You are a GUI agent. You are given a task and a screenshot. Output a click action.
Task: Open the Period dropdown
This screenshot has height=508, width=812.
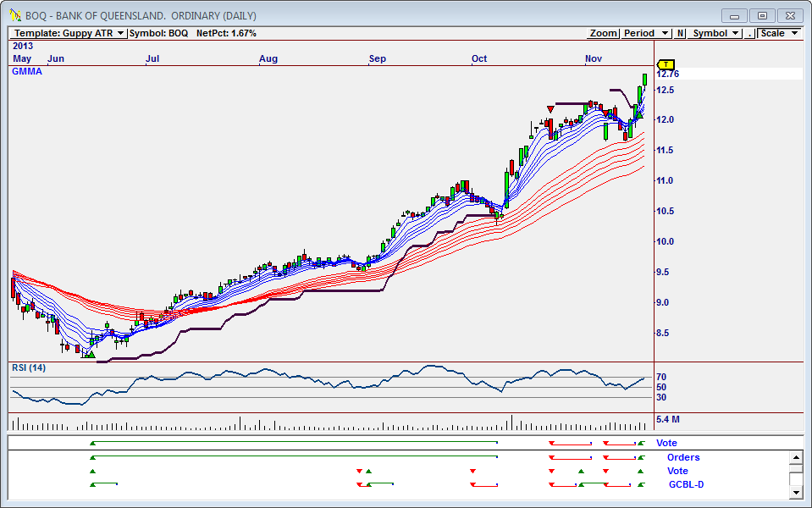click(646, 33)
